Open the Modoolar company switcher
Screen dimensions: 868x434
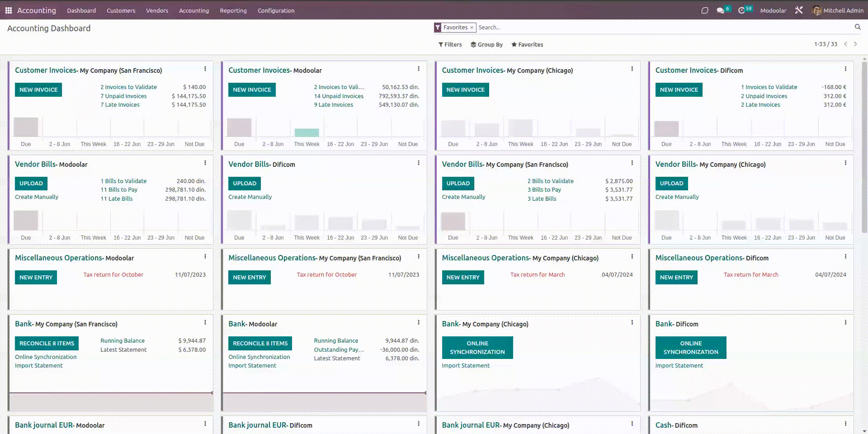773,10
